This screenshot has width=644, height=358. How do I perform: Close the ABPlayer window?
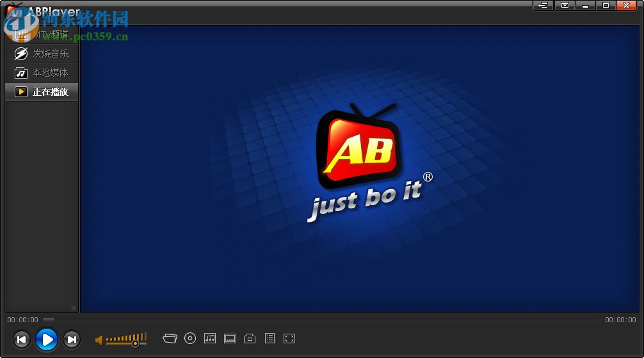pyautogui.click(x=626, y=5)
